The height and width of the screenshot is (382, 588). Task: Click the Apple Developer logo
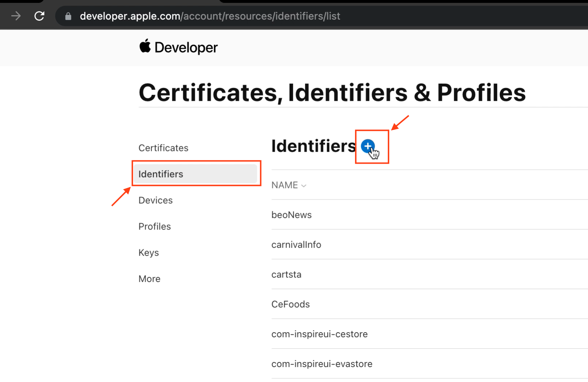[178, 47]
